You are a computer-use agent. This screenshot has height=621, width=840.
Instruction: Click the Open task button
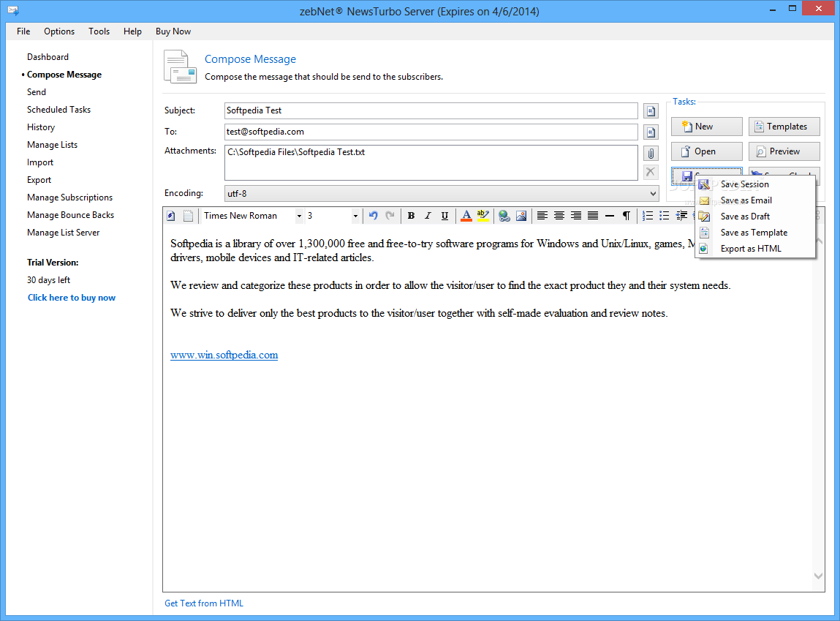click(707, 151)
